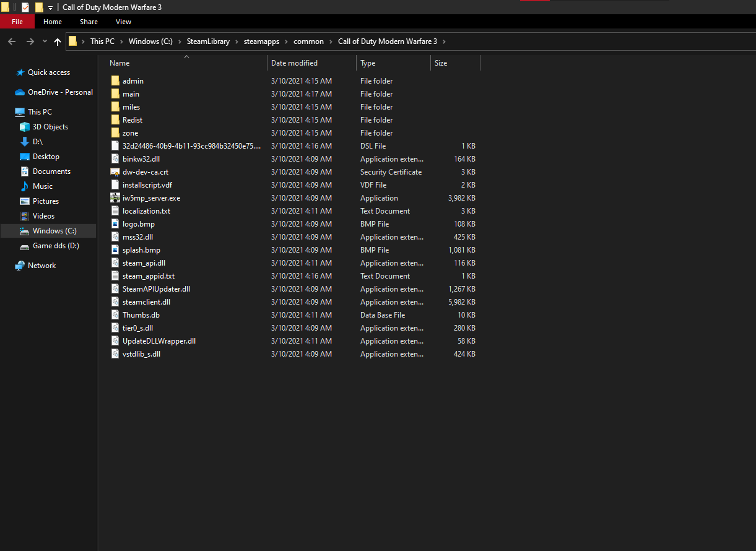Click the Quick access star icon
This screenshot has height=551, width=756.
(20, 72)
